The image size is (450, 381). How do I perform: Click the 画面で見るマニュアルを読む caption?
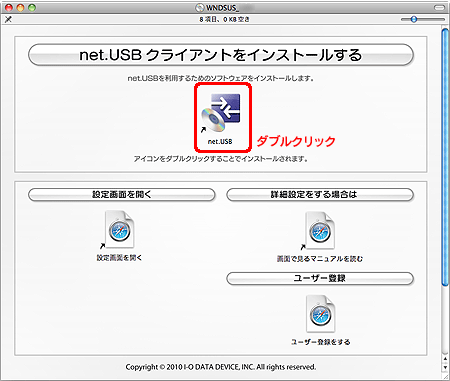point(320,259)
